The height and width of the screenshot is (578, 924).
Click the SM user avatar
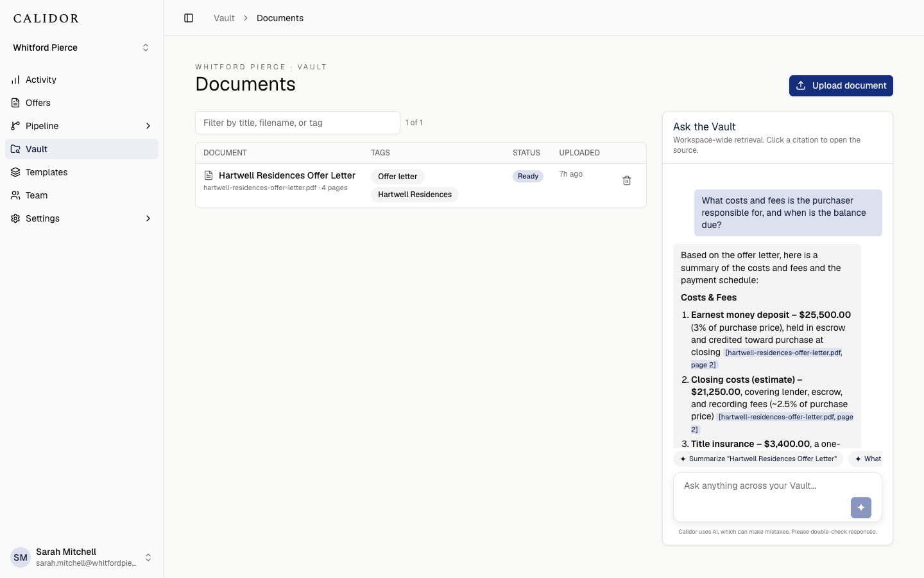[21, 557]
